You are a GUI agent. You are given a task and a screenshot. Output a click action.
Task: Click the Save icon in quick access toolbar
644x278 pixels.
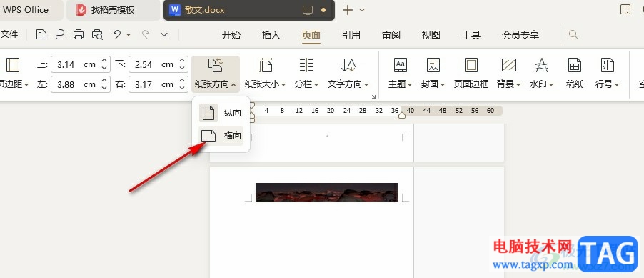(41, 34)
